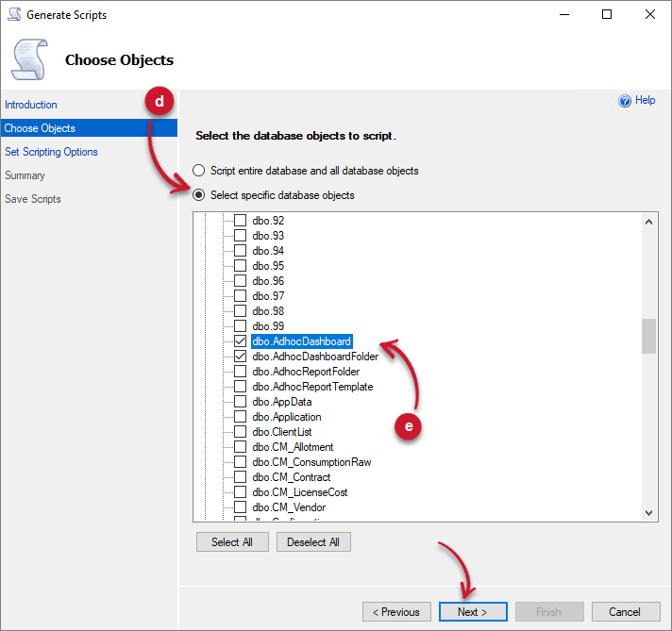Viewport: 672px width, 631px height.
Task: Check the dbo.CM_Contract checkbox
Action: click(240, 476)
